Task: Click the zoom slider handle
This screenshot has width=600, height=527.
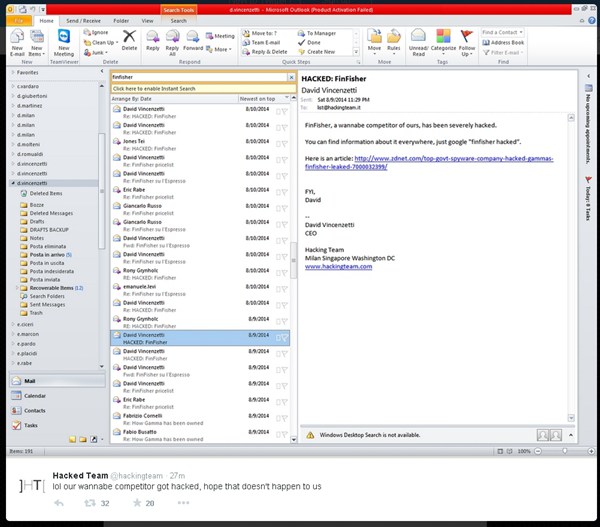Action: (564, 451)
